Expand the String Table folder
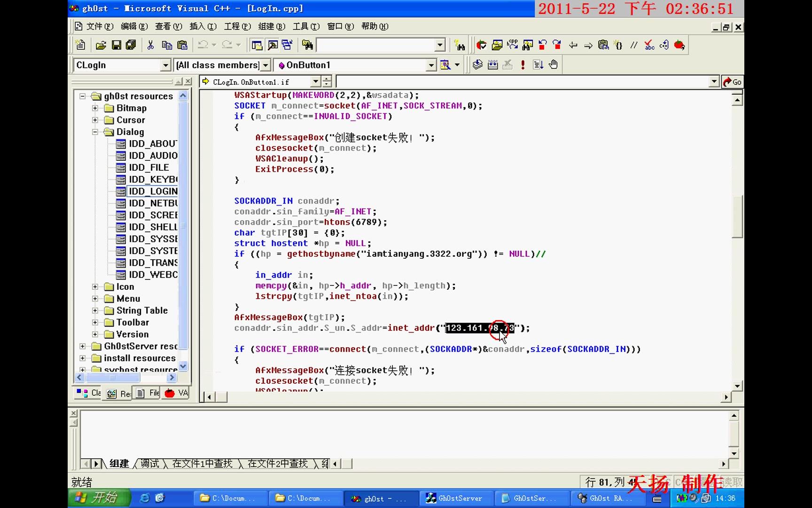Image resolution: width=812 pixels, height=508 pixels. [x=95, y=310]
